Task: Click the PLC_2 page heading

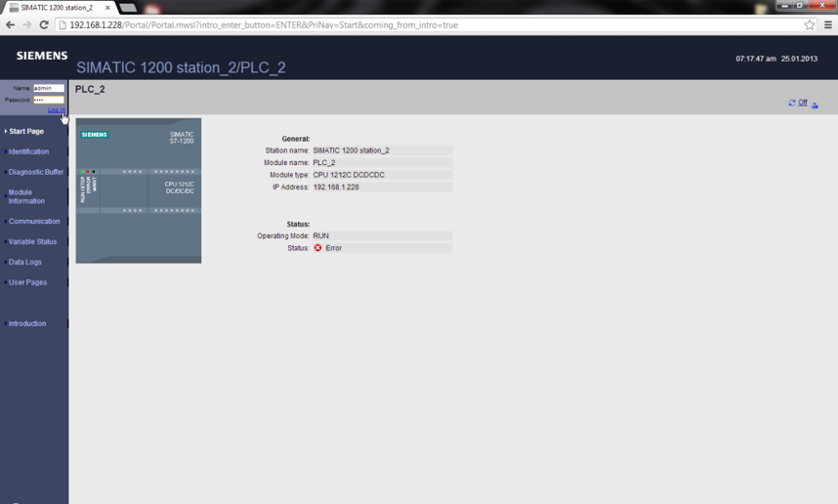Action: (x=90, y=89)
